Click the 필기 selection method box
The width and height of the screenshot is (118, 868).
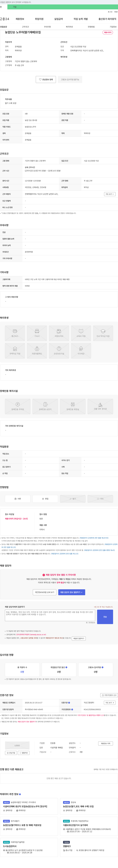pyautogui.click(x=73, y=499)
